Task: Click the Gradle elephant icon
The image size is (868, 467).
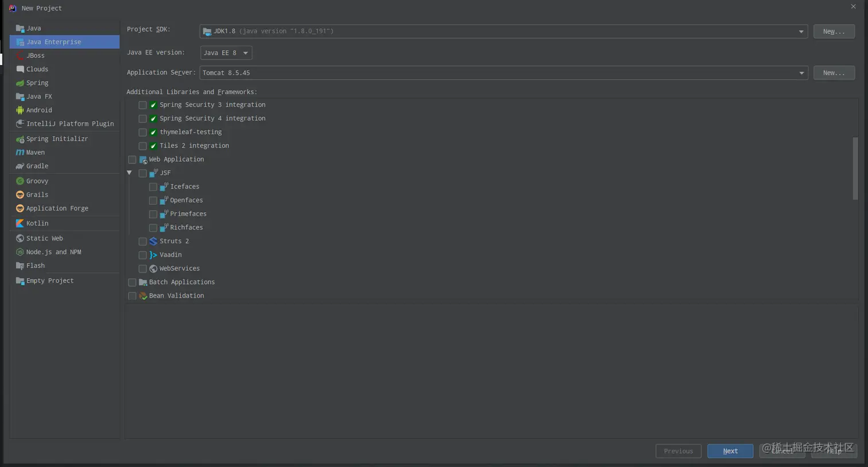Action: coord(20,166)
